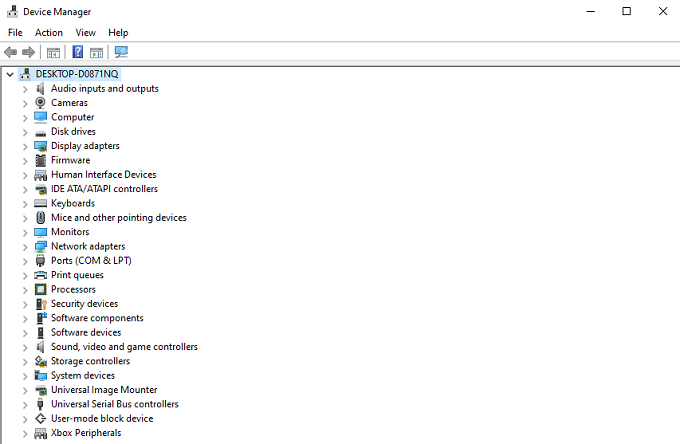The width and height of the screenshot is (680, 444).
Task: Select Mice and other pointing devices label
Action: [119, 217]
